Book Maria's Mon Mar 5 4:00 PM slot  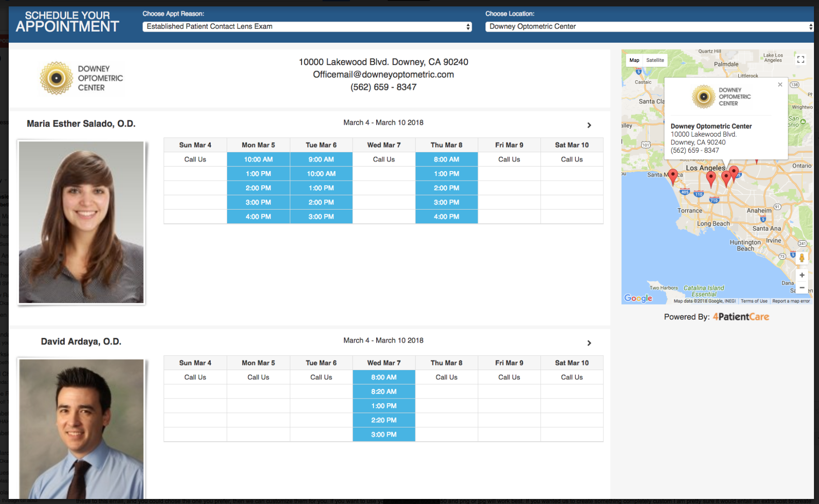click(x=258, y=216)
